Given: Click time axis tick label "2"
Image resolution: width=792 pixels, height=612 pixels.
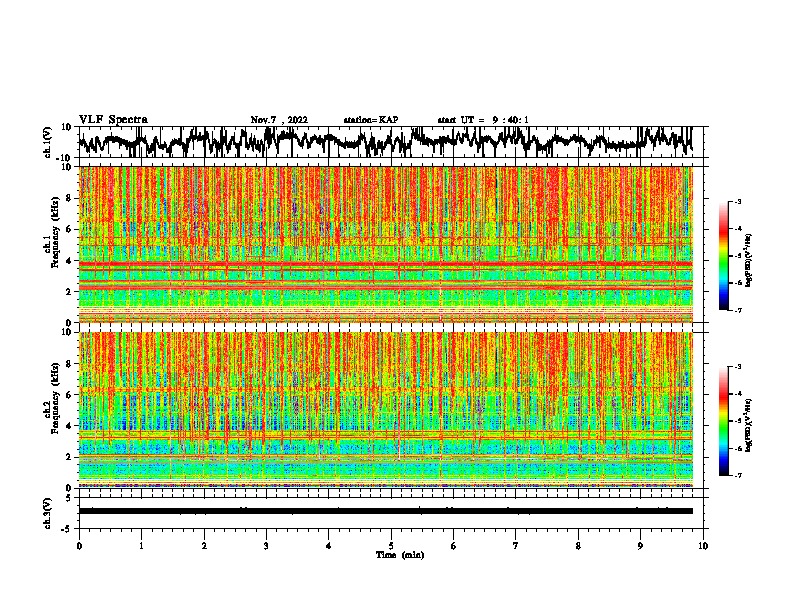Looking at the screenshot, I should (204, 546).
